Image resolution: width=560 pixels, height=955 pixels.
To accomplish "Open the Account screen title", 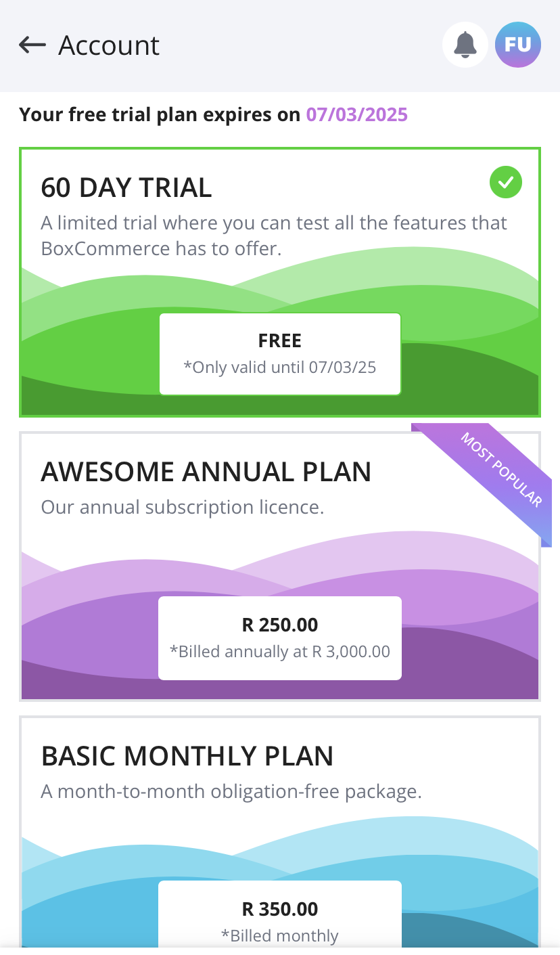I will [109, 45].
